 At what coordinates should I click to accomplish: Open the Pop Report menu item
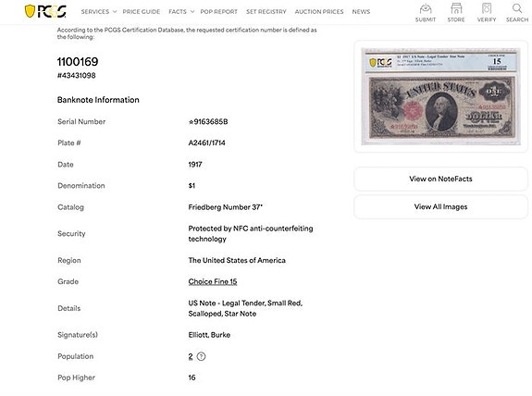pyautogui.click(x=219, y=11)
